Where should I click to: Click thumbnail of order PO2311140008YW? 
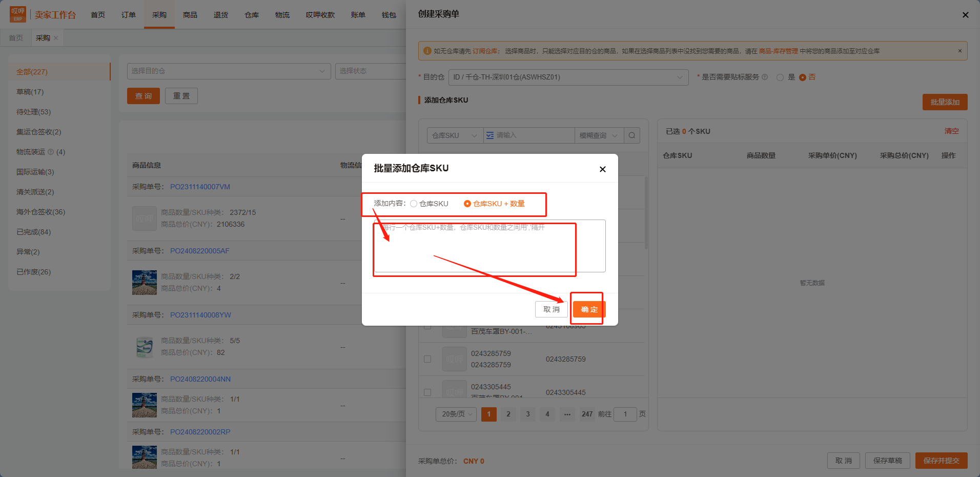coord(145,347)
